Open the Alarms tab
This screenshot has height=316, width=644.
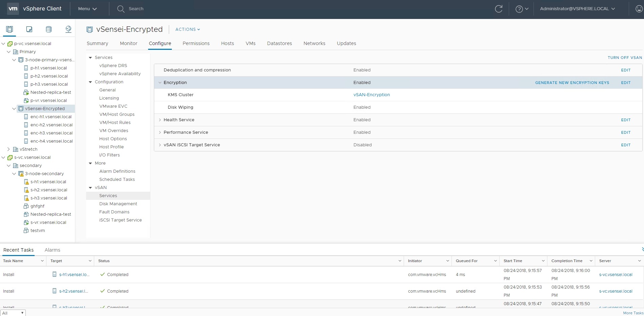pos(52,250)
